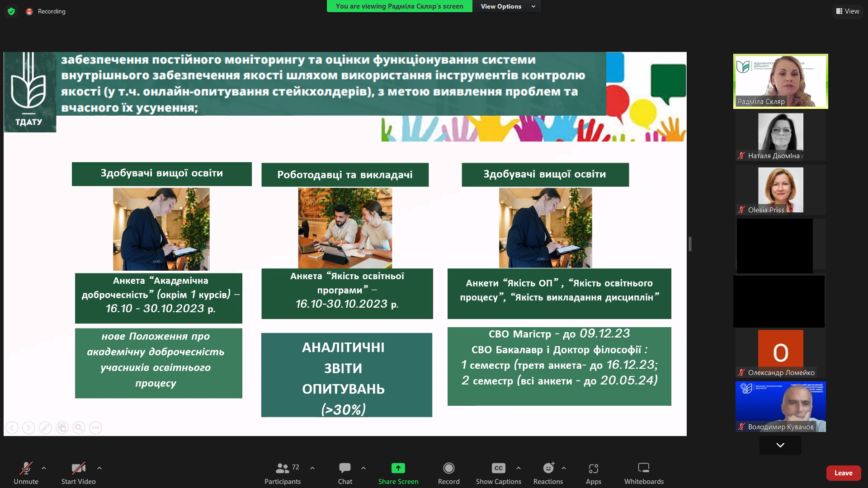868x488 pixels.
Task: Open the Reactions menu
Action: click(x=548, y=473)
